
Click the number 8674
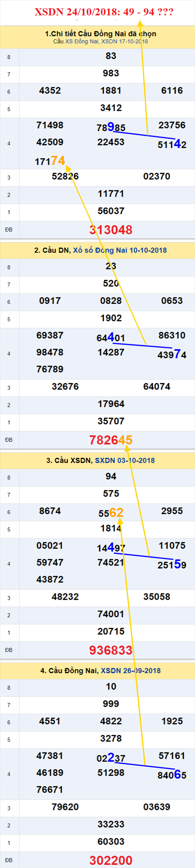point(50,511)
